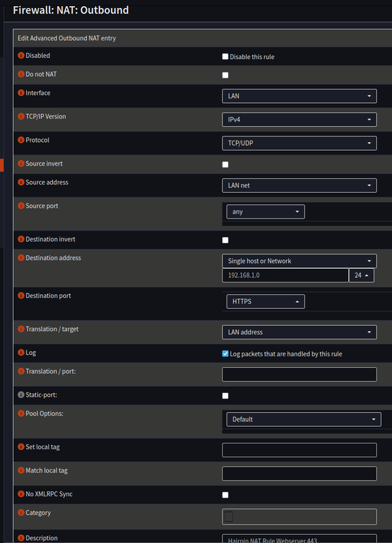Click the info icon beside Translation / target
This screenshot has height=543, width=392.
21,329
